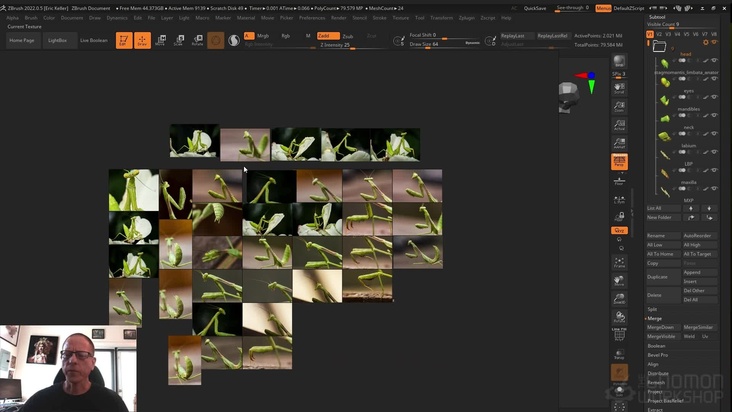Enable Zsub sculpt mode

click(x=348, y=35)
